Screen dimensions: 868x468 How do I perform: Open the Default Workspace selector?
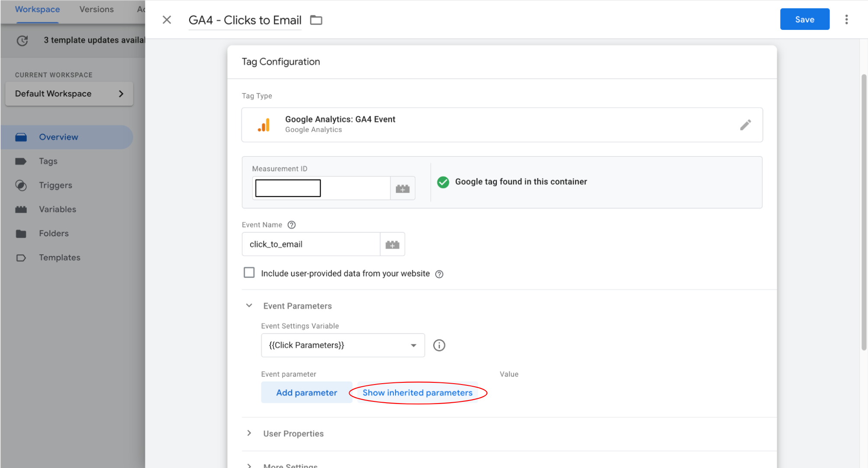69,94
